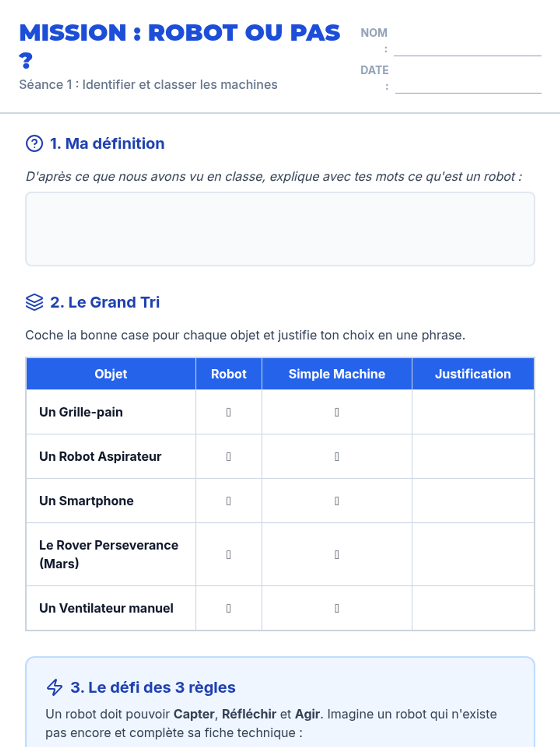The height and width of the screenshot is (747, 560).
Task: Tick the Robot box for Un Robot Aspirateur
Action: pyautogui.click(x=229, y=457)
